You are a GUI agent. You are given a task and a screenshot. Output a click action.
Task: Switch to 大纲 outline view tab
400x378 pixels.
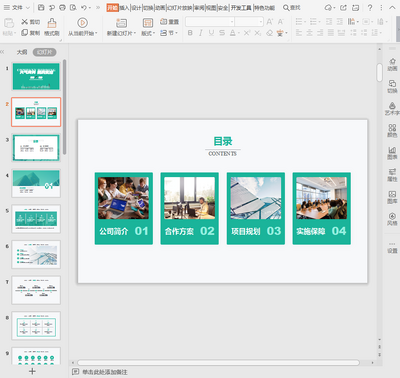pos(22,52)
